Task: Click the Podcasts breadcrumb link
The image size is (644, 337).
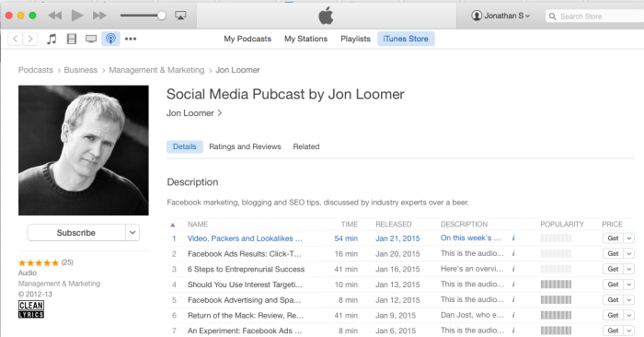Action: (x=36, y=70)
